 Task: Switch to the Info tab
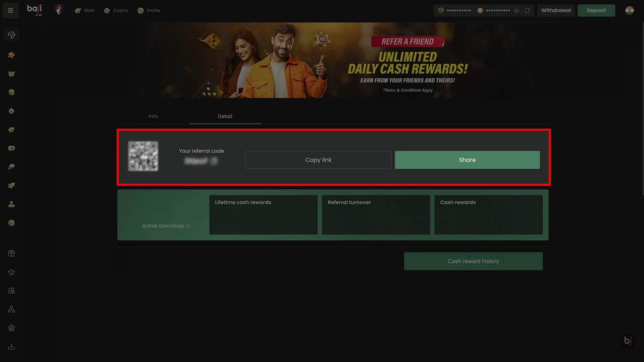153,116
